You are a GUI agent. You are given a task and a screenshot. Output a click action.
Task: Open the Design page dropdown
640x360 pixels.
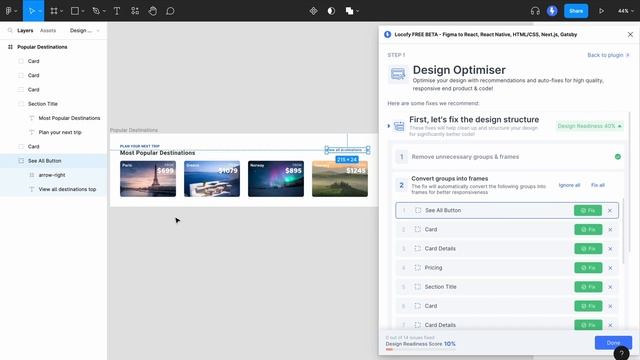point(84,31)
